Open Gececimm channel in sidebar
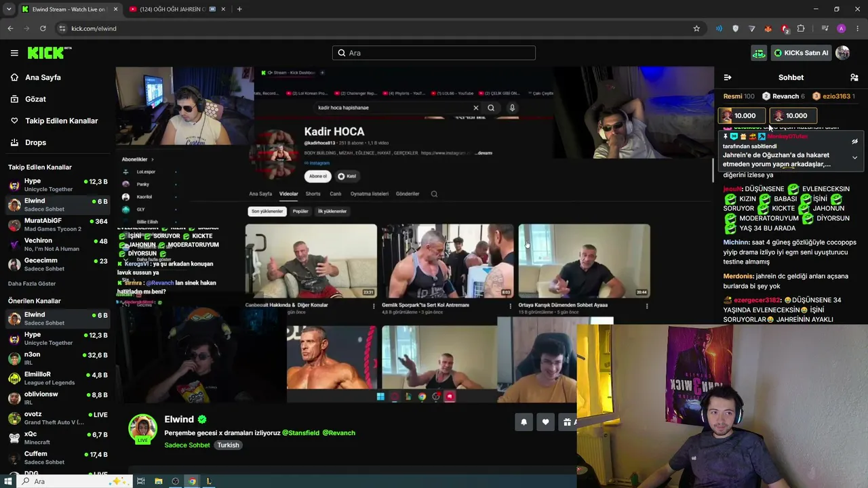Image resolution: width=868 pixels, height=488 pixels. (x=58, y=264)
